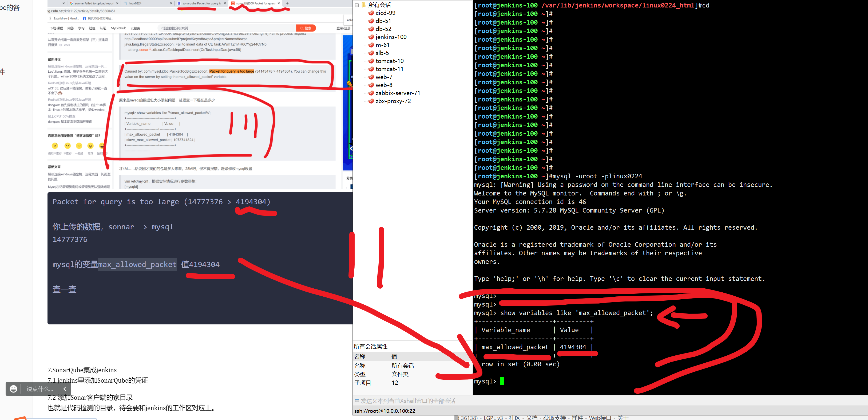Collapse the 所有会话 tree node

click(357, 5)
